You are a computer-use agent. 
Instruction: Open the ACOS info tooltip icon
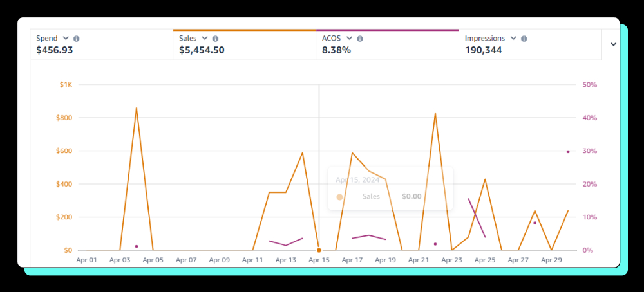[360, 39]
